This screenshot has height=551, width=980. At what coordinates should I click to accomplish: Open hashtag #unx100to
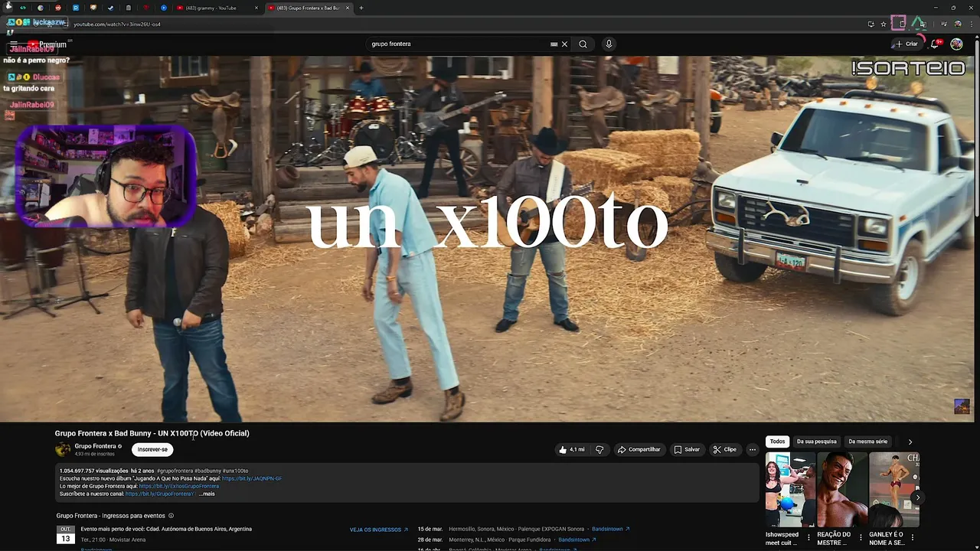tap(236, 471)
